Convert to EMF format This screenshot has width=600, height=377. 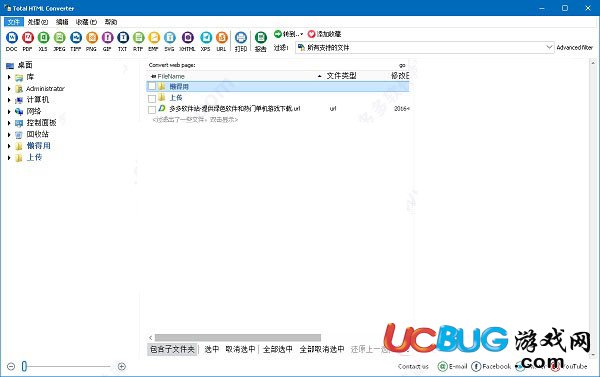pos(154,41)
